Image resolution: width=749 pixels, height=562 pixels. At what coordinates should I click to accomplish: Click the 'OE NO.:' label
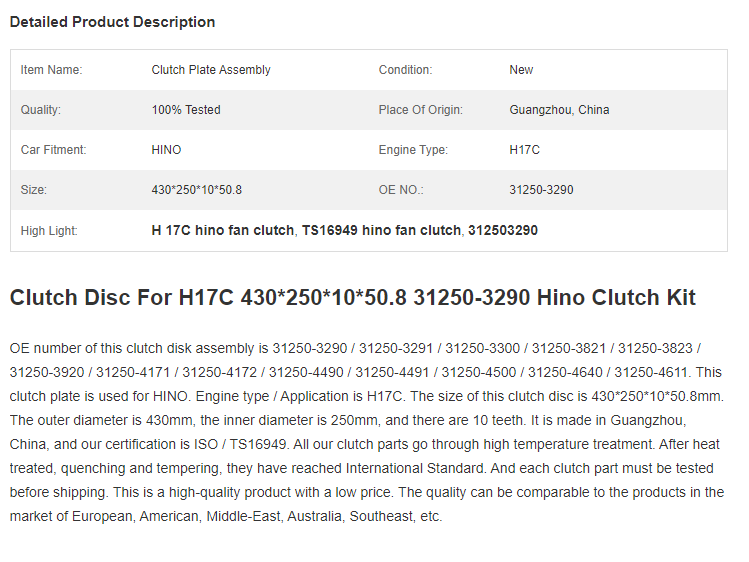pyautogui.click(x=401, y=190)
